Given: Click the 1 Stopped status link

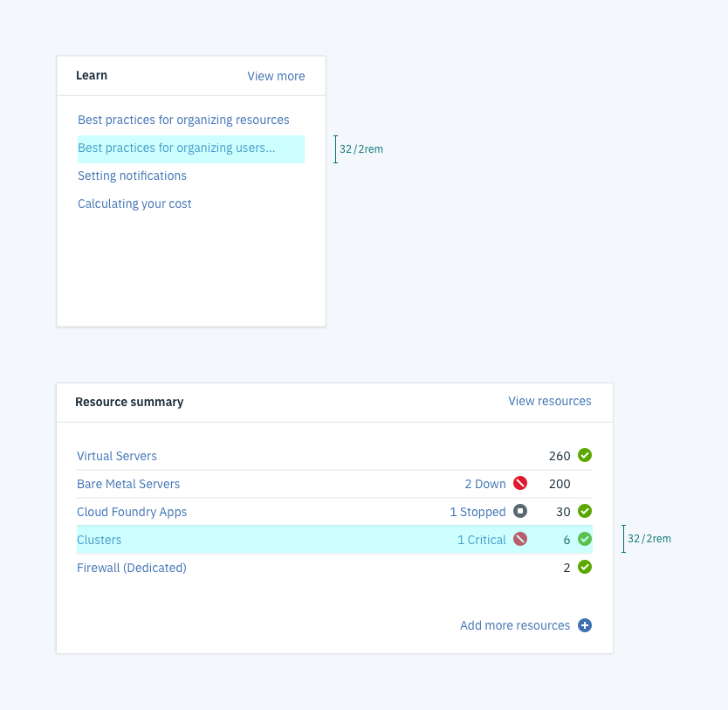Looking at the screenshot, I should (x=477, y=512).
